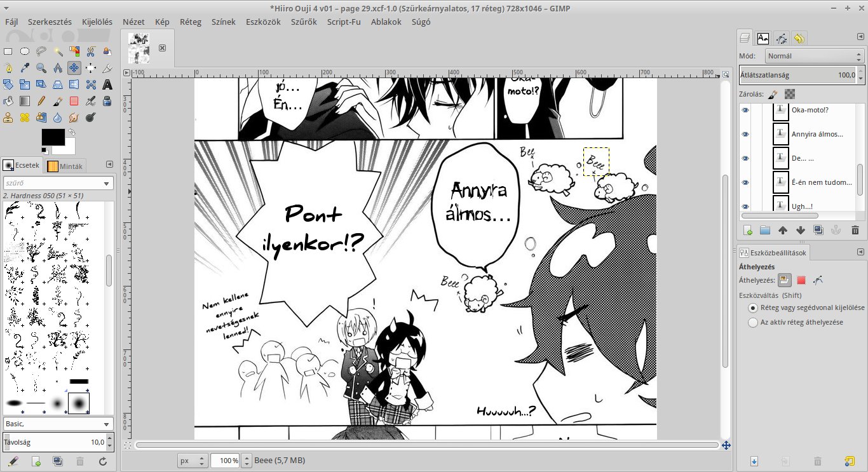Select the Free Select lasso tool

[x=41, y=51]
